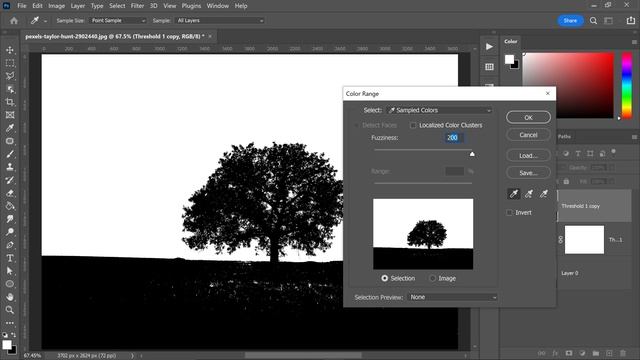Open the Select menu
This screenshot has width=640, height=360.
(117, 6)
